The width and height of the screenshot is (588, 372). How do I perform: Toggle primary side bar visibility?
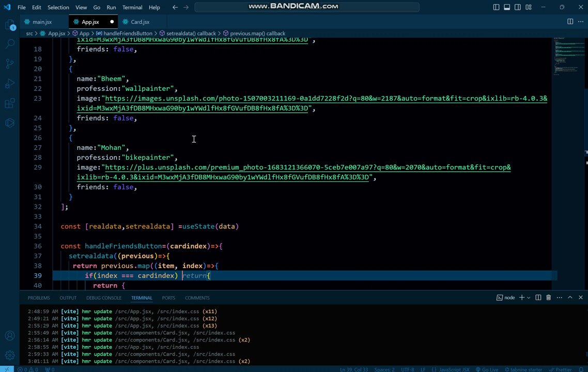[496, 7]
